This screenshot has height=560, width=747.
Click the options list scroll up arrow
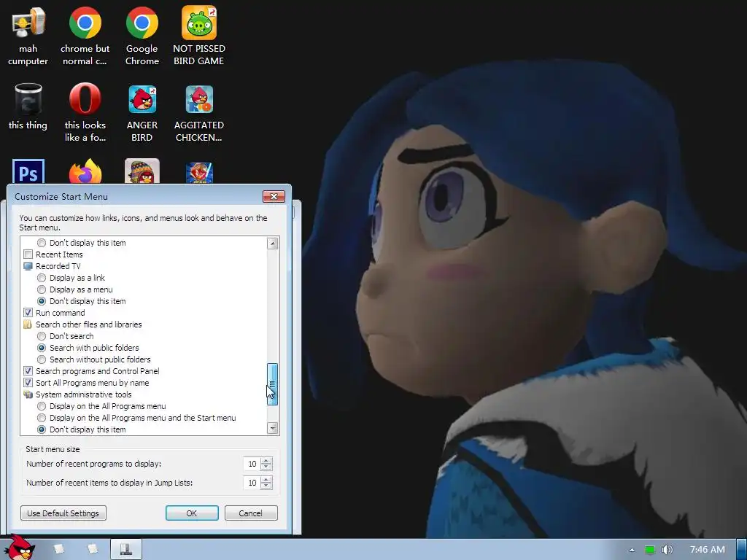click(273, 244)
